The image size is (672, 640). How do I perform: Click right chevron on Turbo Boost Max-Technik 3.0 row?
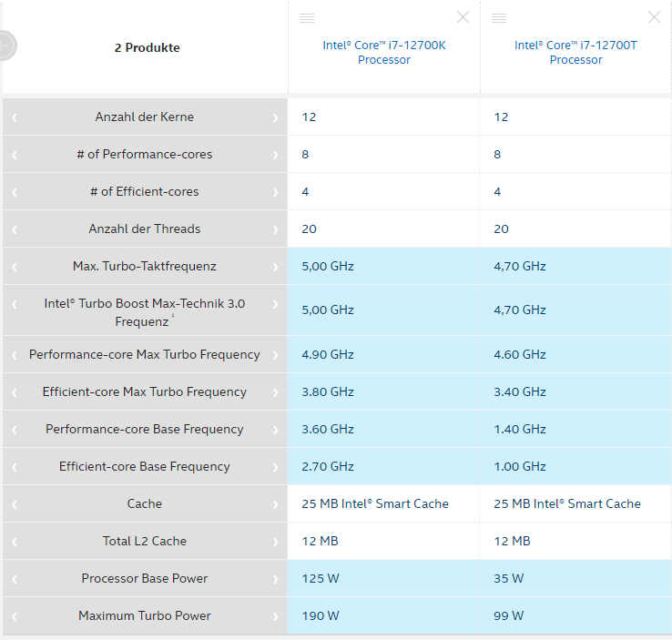(x=275, y=304)
